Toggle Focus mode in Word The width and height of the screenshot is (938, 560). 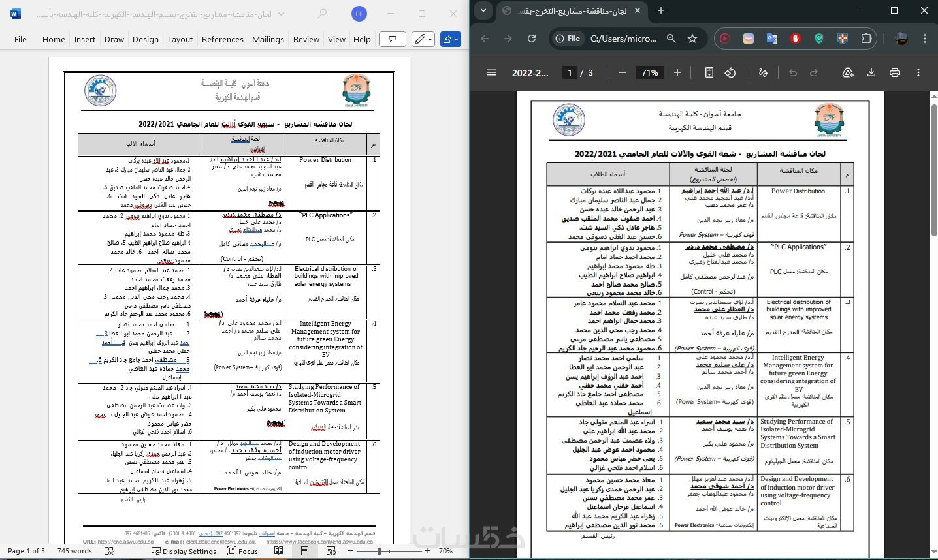click(x=242, y=551)
